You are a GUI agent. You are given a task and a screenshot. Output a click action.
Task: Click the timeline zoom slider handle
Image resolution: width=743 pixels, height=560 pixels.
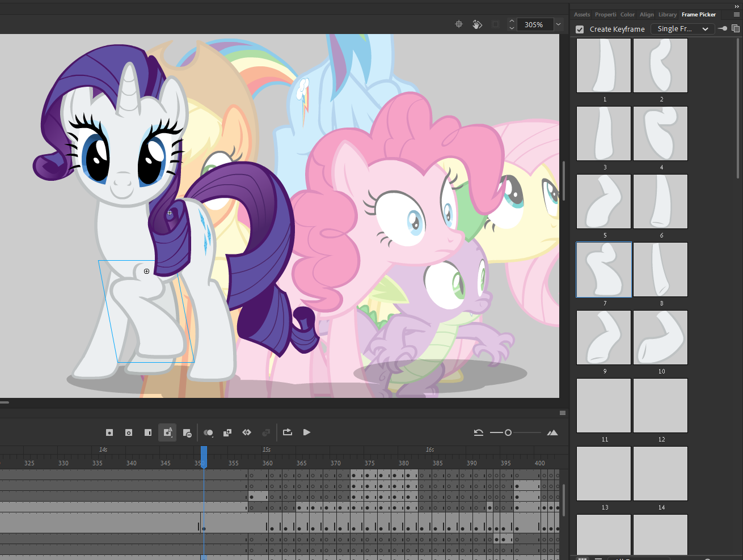pyautogui.click(x=508, y=432)
